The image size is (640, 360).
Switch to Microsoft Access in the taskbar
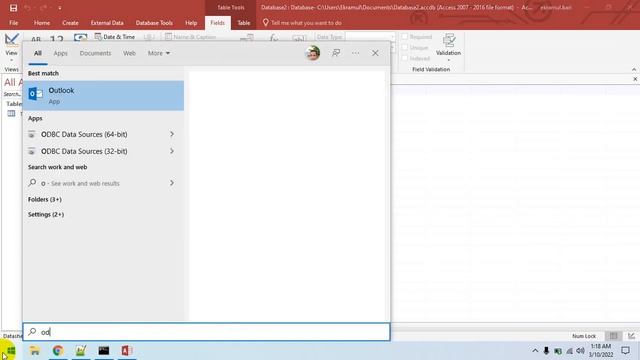(x=127, y=351)
